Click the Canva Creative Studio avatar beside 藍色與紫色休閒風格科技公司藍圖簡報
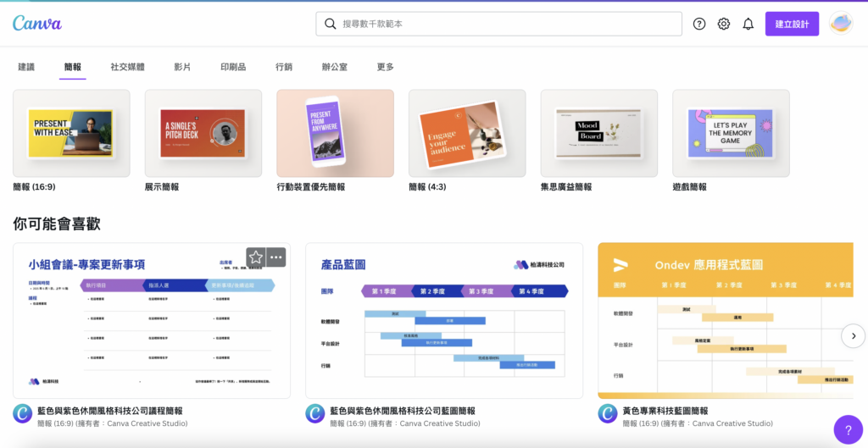Image resolution: width=868 pixels, height=448 pixels. [x=315, y=414]
